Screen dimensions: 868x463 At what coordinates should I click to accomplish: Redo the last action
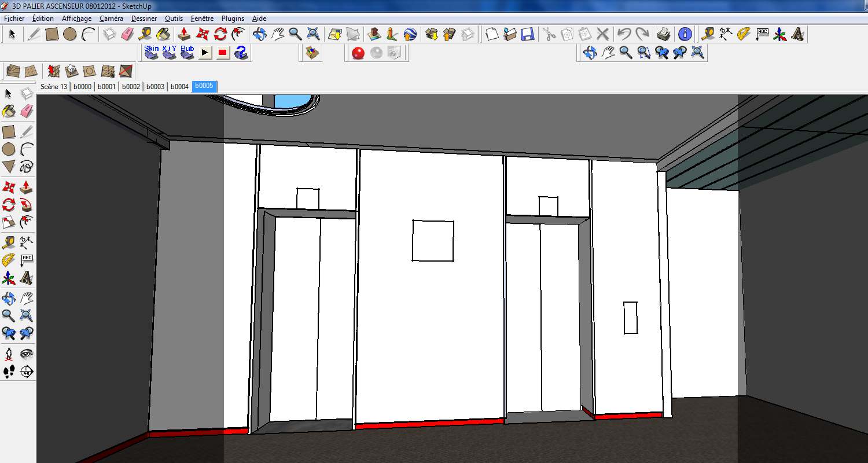(642, 34)
